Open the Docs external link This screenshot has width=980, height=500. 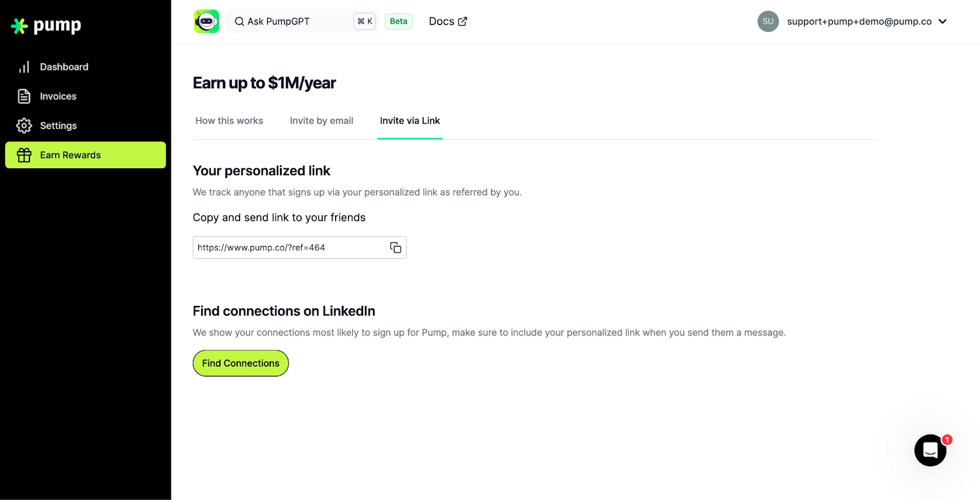tap(448, 21)
